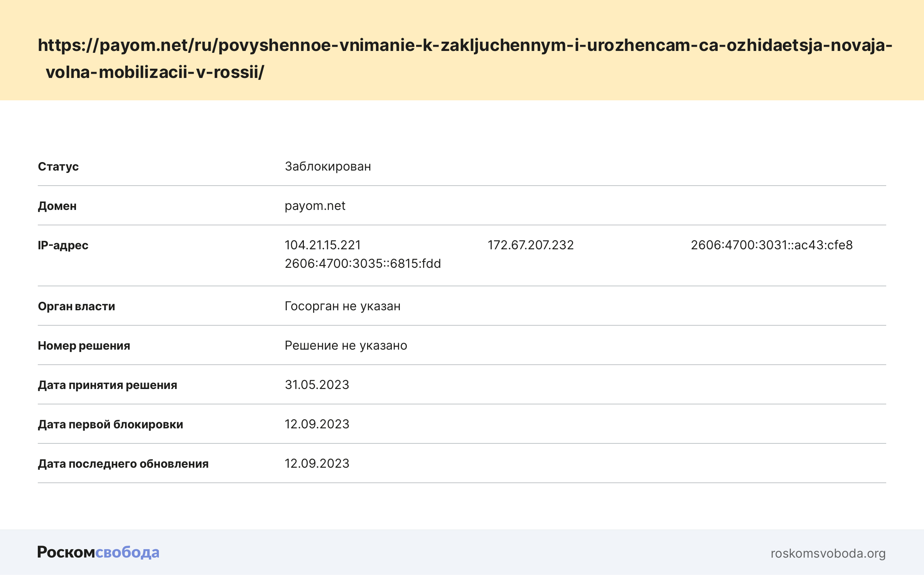Click the payom.net domain value
This screenshot has height=575, width=924.
(x=315, y=206)
